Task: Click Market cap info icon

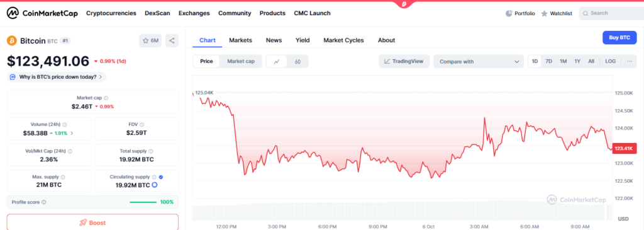Action: click(106, 98)
